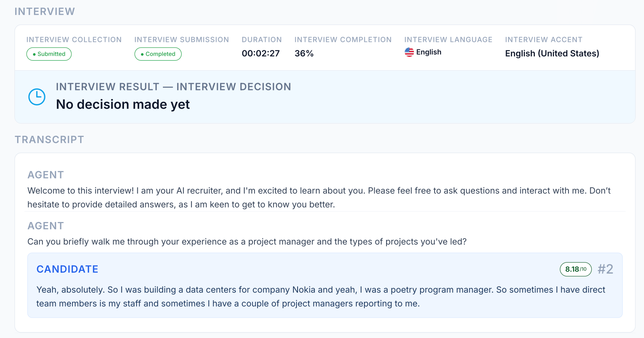Select the 8.18/10 score badge
Viewport: 644px width, 338px height.
pyautogui.click(x=576, y=269)
